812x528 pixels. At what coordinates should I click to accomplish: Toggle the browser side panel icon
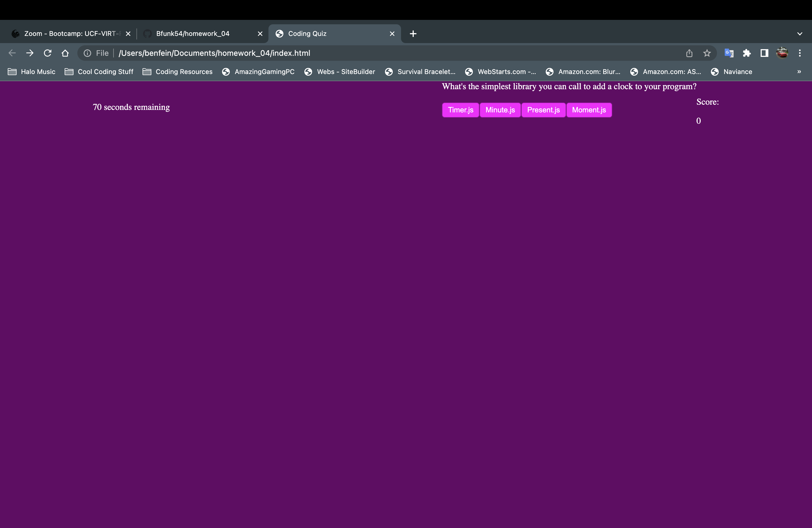coord(764,53)
